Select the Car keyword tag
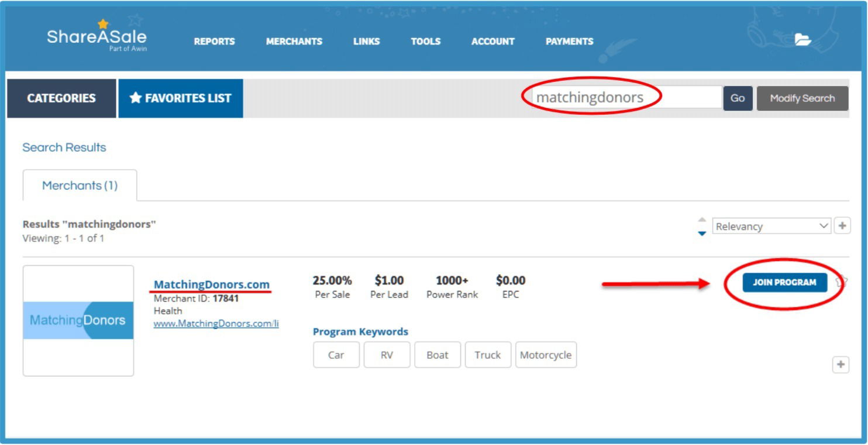This screenshot has height=445, width=868. (x=336, y=355)
